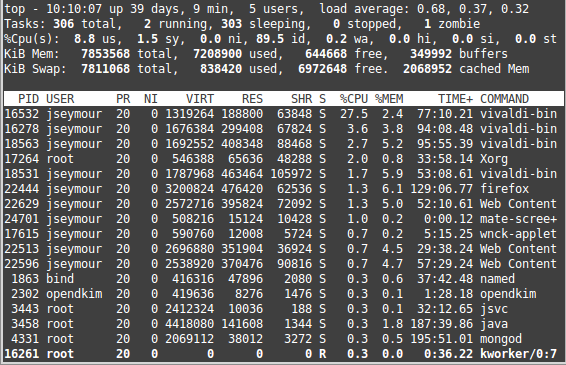Click opendkim in the COMMAND column
Screen dimensions: 566x365
click(x=508, y=294)
